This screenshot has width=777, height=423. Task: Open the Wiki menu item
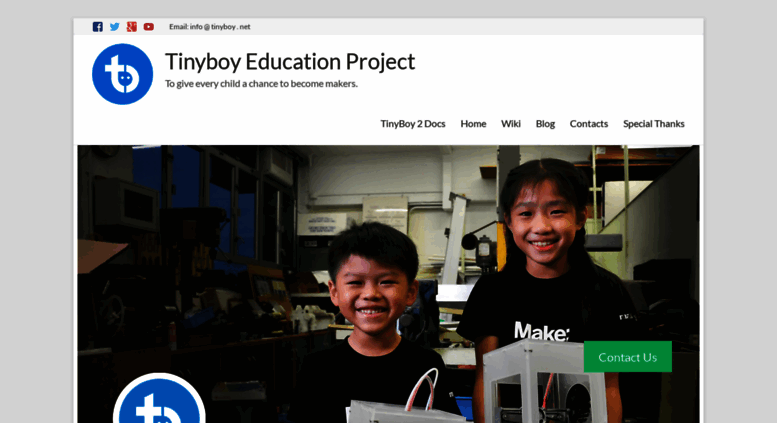[510, 123]
